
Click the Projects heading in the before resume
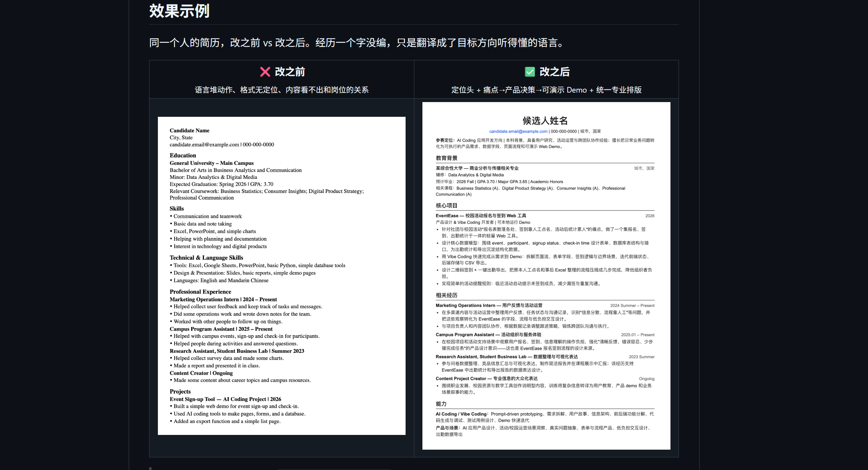[180, 392]
